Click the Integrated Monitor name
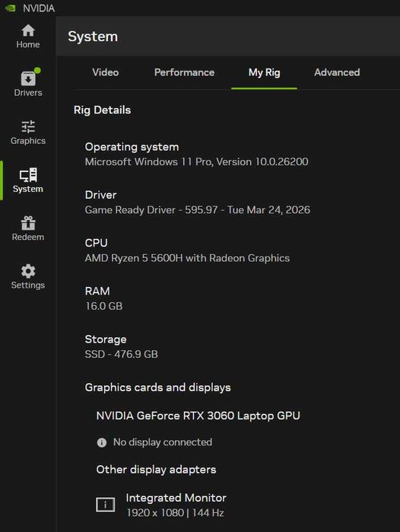The height and width of the screenshot is (532, 400). [x=176, y=498]
